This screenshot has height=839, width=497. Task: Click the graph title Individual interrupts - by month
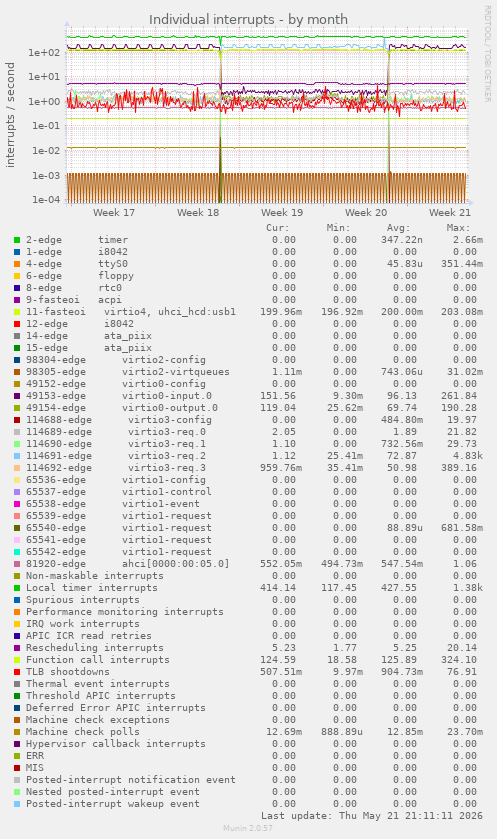[x=248, y=20]
